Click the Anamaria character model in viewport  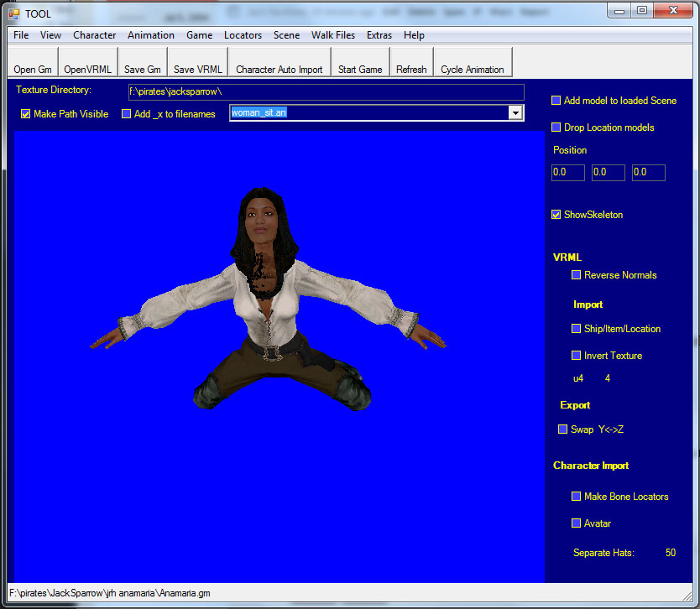pos(268,299)
